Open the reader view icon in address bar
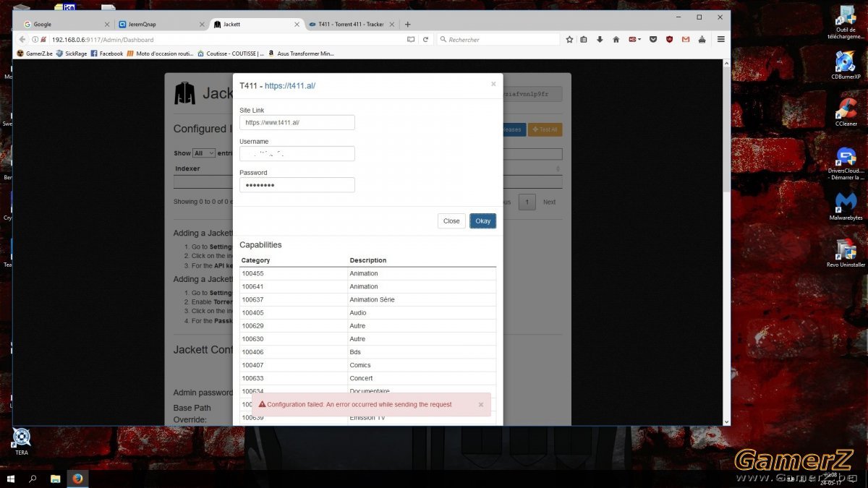The height and width of the screenshot is (488, 868). click(x=411, y=40)
